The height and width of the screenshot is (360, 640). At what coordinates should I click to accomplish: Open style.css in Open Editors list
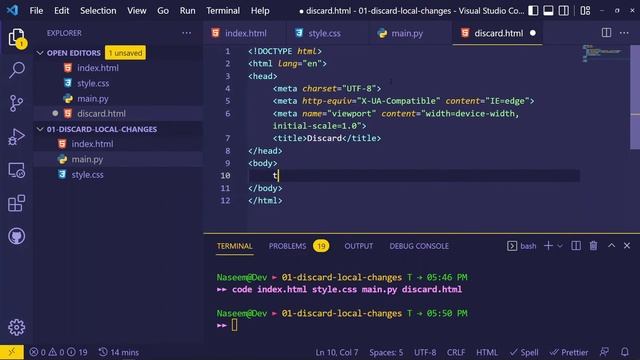[118, 83]
